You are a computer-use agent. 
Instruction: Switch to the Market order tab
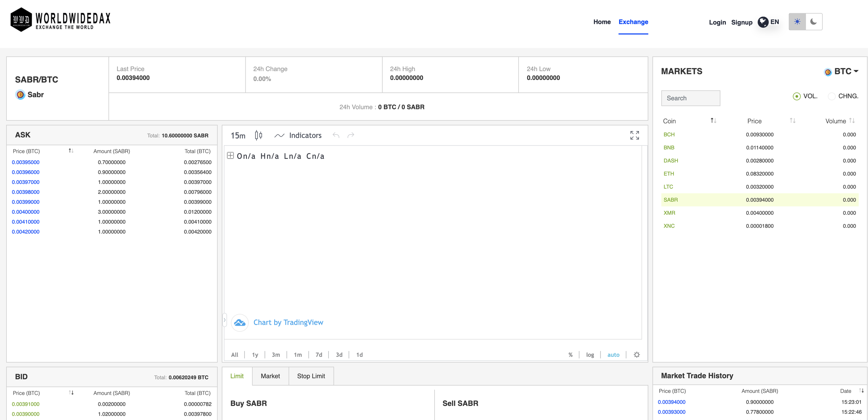coord(270,376)
